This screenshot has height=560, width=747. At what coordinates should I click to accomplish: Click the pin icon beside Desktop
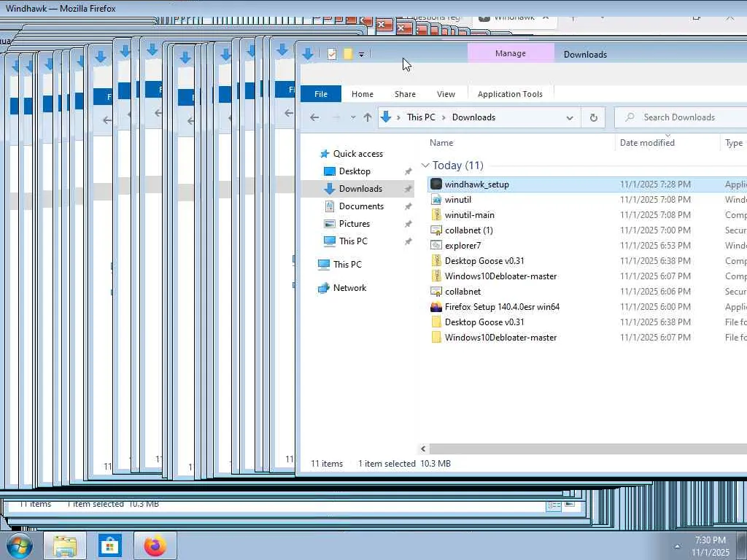tap(408, 171)
